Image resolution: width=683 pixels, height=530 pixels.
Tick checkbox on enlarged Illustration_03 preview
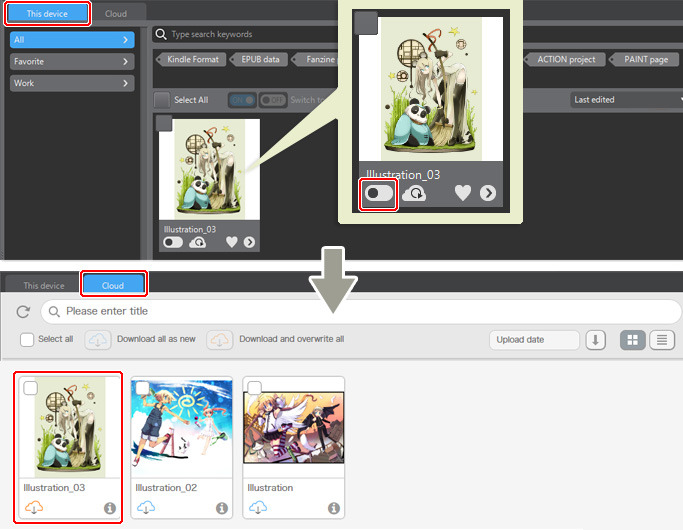[x=366, y=23]
